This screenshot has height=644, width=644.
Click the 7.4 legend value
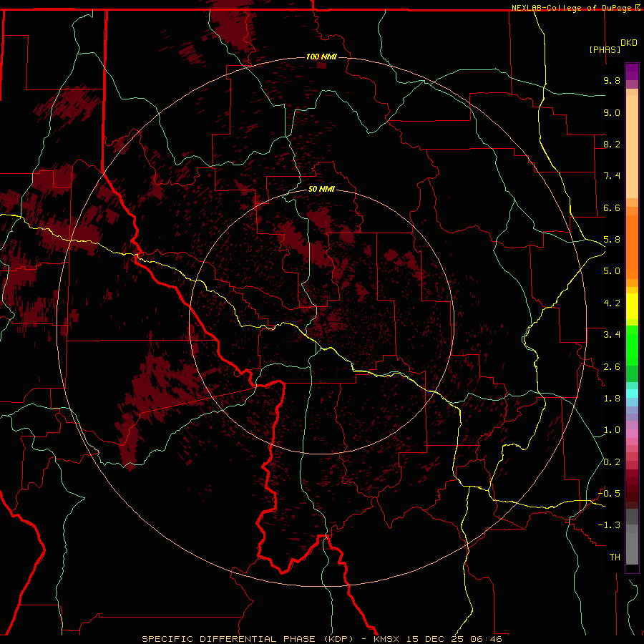[612, 176]
